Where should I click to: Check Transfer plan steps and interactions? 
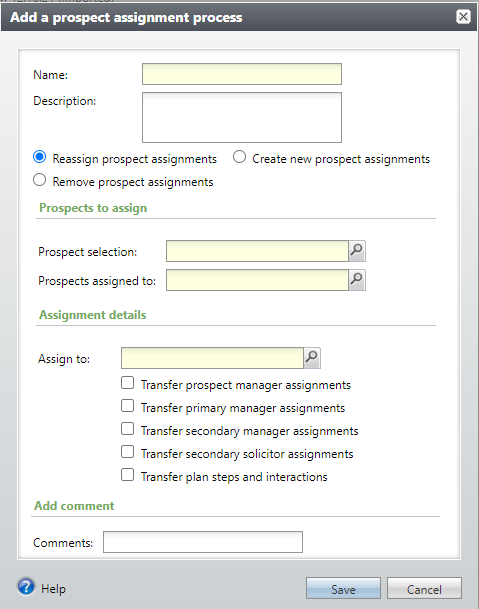pyautogui.click(x=127, y=475)
